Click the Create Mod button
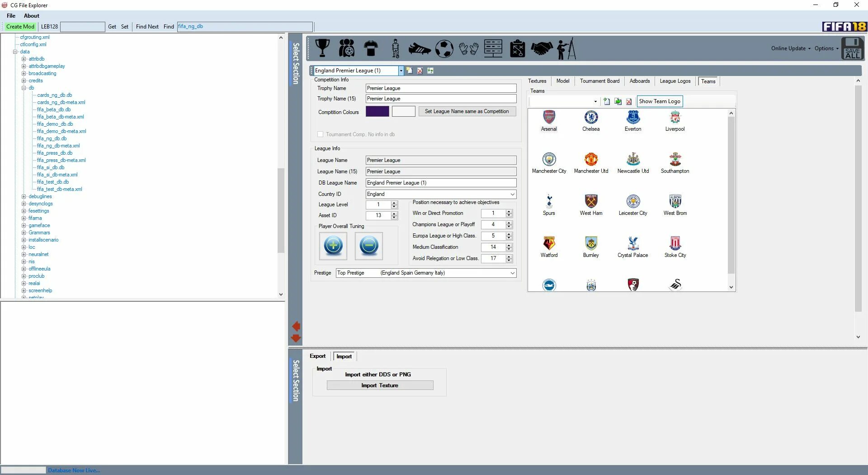The width and height of the screenshot is (868, 475). pos(20,27)
